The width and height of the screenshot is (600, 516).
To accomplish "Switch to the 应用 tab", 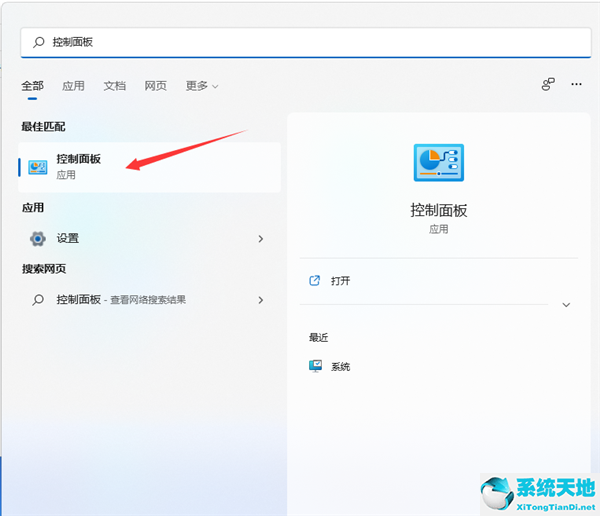I will click(x=73, y=86).
